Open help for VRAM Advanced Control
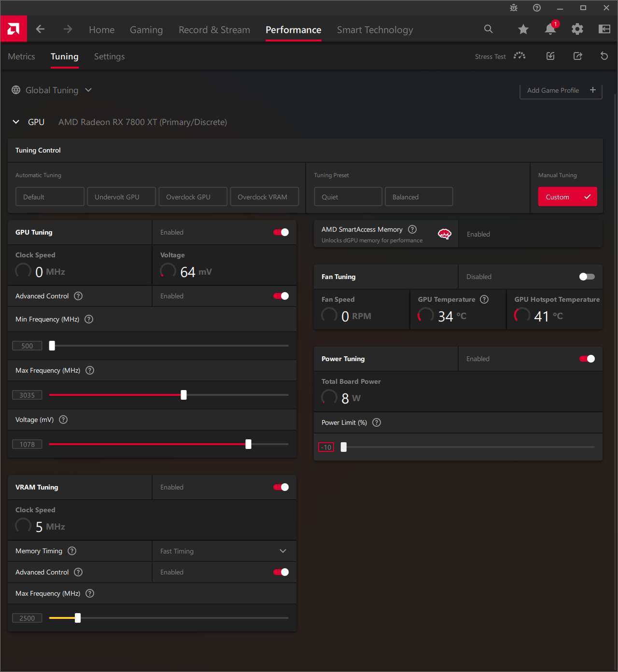 78,572
